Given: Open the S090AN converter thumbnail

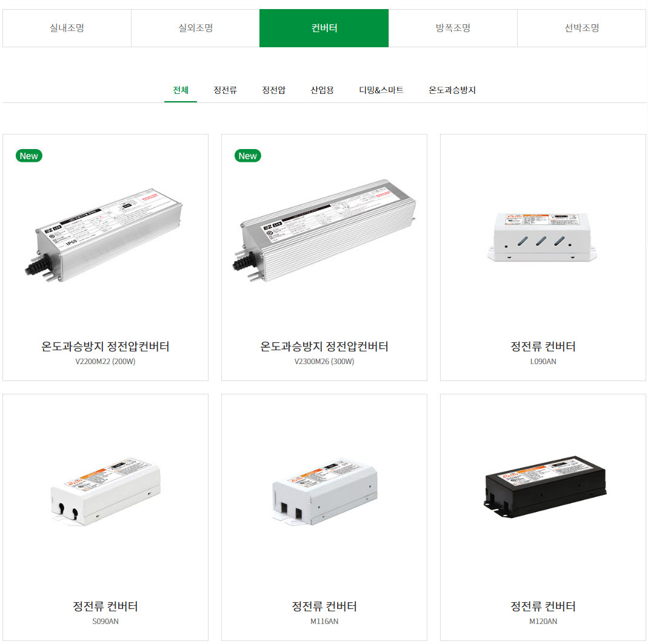Looking at the screenshot, I should coord(106,491).
